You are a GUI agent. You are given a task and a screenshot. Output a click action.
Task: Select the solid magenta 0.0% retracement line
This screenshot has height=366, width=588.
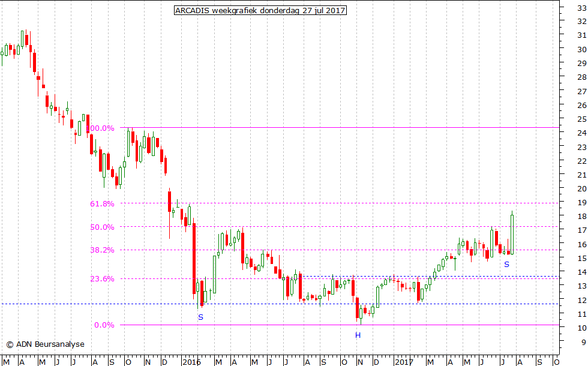[340, 325]
